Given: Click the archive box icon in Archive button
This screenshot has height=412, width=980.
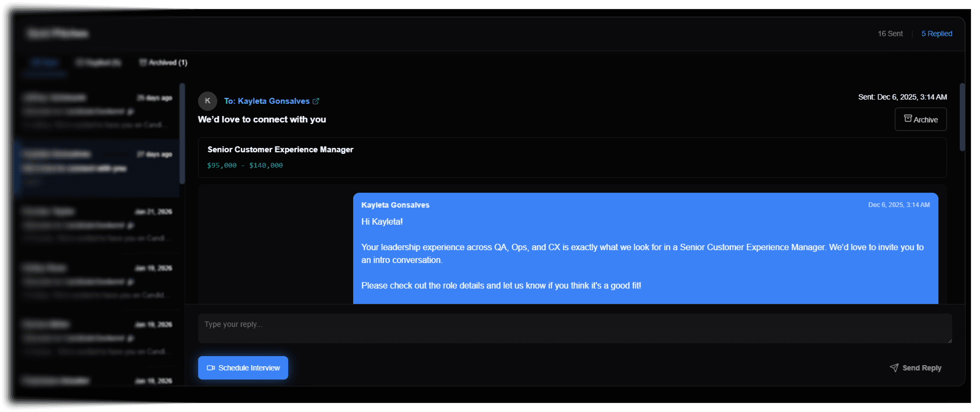Looking at the screenshot, I should (x=908, y=119).
